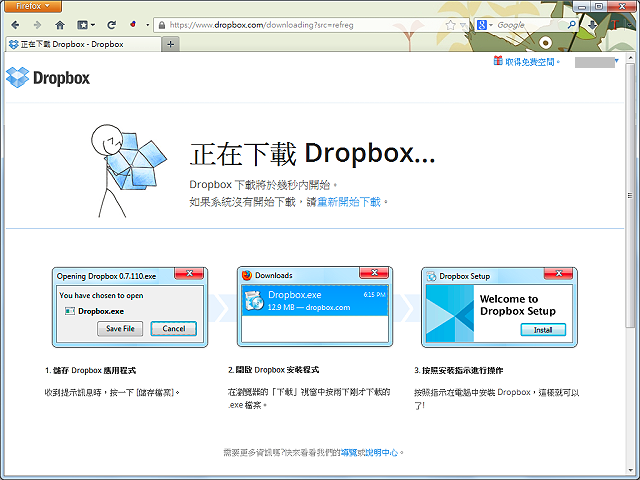This screenshot has width=640, height=480.
Task: Open the orange Firefox menu button
Action: pyautogui.click(x=32, y=6)
